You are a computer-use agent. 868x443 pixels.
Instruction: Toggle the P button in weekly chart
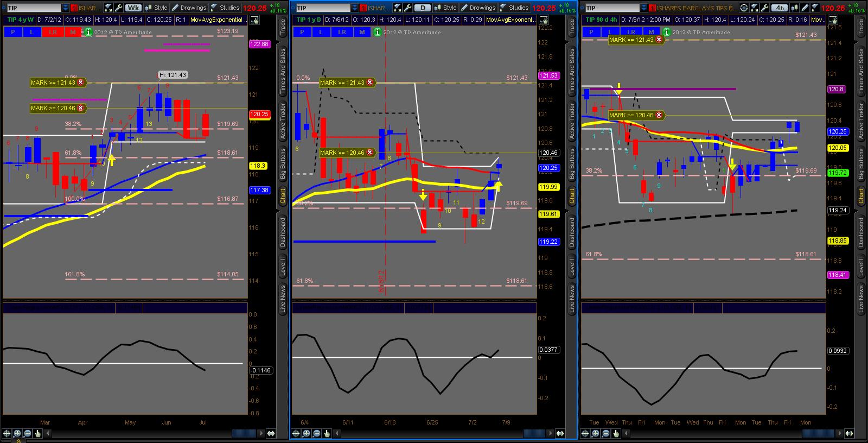13,32
